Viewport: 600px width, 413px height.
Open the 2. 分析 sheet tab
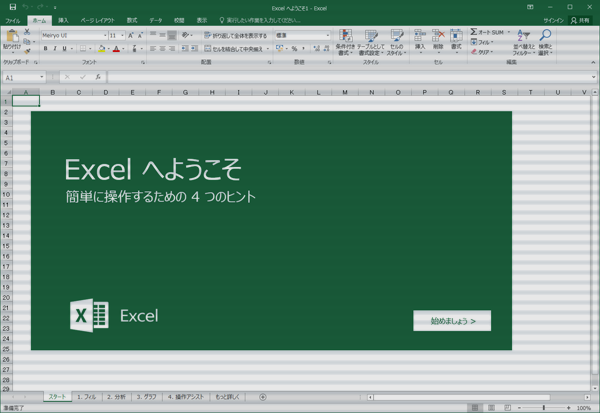[x=116, y=397]
